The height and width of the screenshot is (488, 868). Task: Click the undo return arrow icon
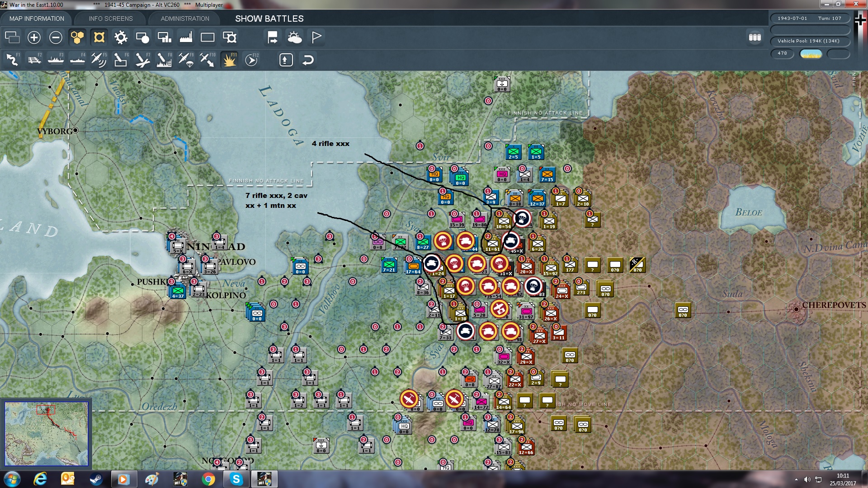308,60
